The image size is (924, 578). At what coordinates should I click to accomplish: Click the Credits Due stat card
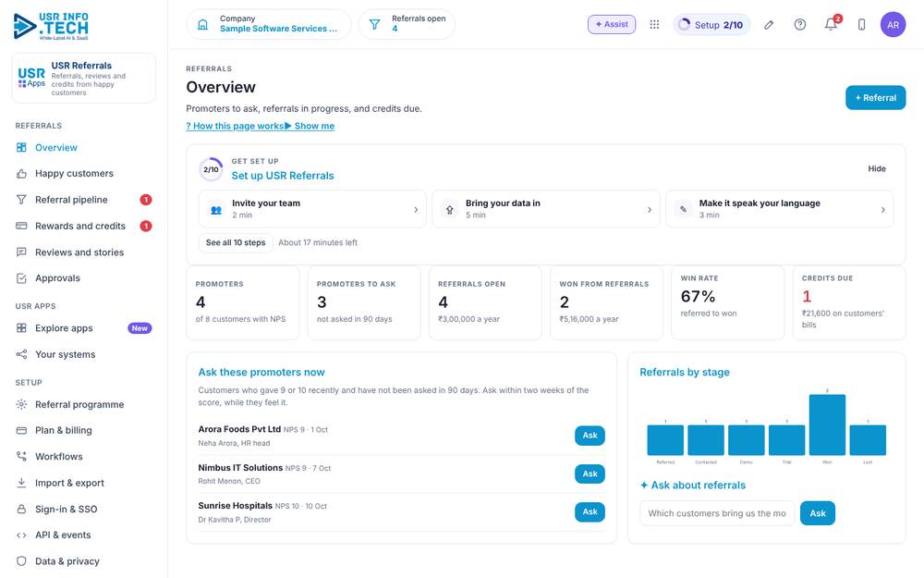[x=849, y=302]
